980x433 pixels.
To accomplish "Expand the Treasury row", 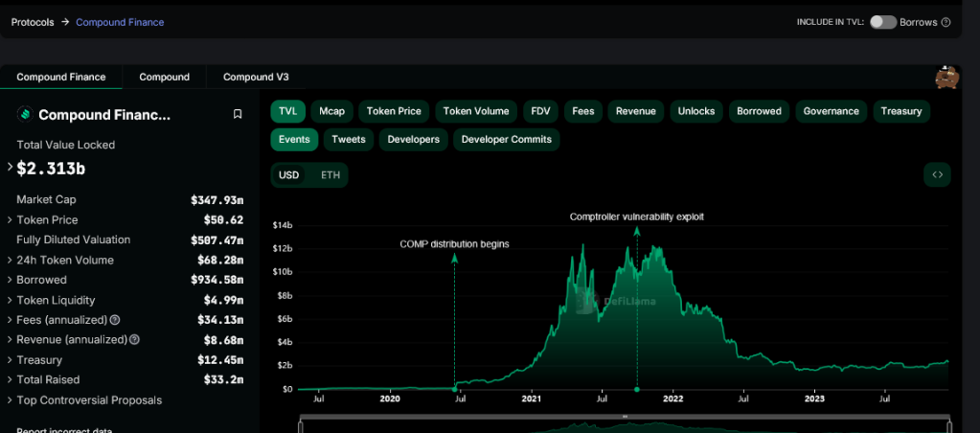I will tap(10, 360).
